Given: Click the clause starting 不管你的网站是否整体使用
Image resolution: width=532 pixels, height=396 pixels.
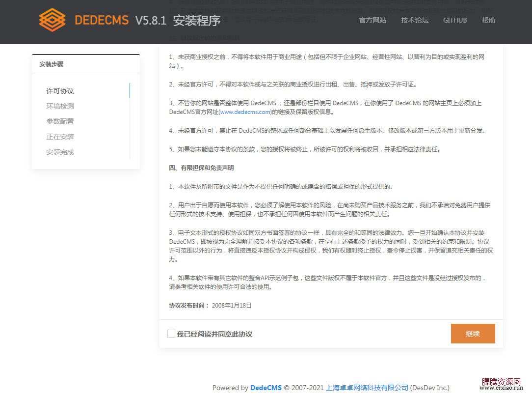Looking at the screenshot, I should click(x=325, y=107).
